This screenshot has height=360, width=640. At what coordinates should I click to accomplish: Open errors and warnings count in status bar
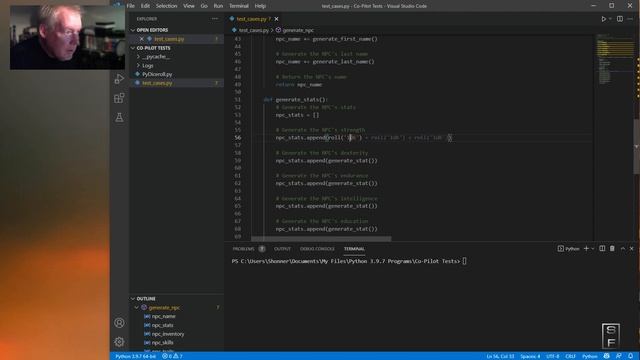(172, 356)
